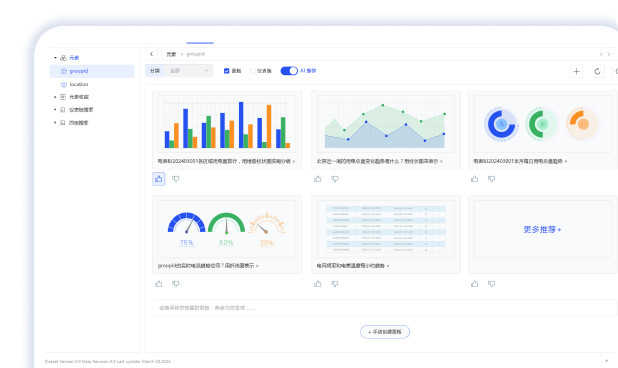Click the cube icon next to groupid

(x=64, y=71)
